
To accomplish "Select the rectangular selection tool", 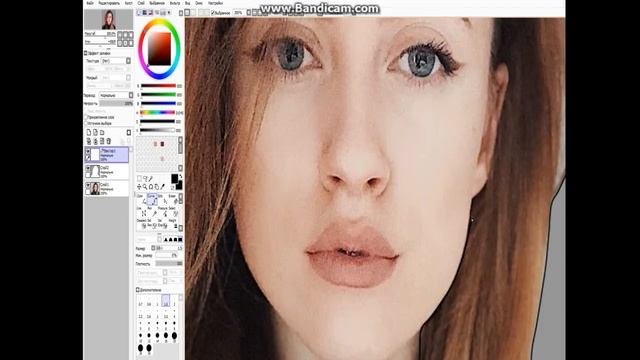I will pos(139,179).
